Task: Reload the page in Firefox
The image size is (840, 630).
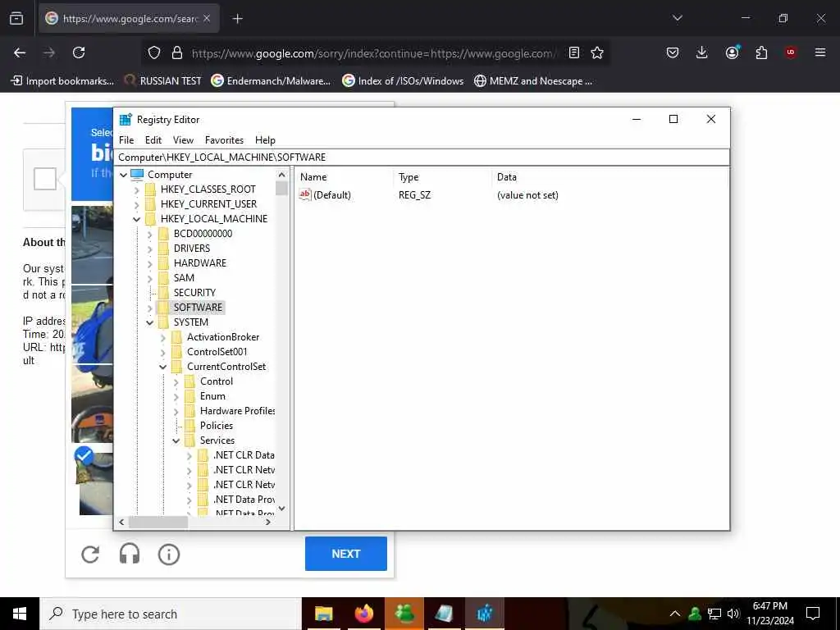Action: (x=79, y=52)
